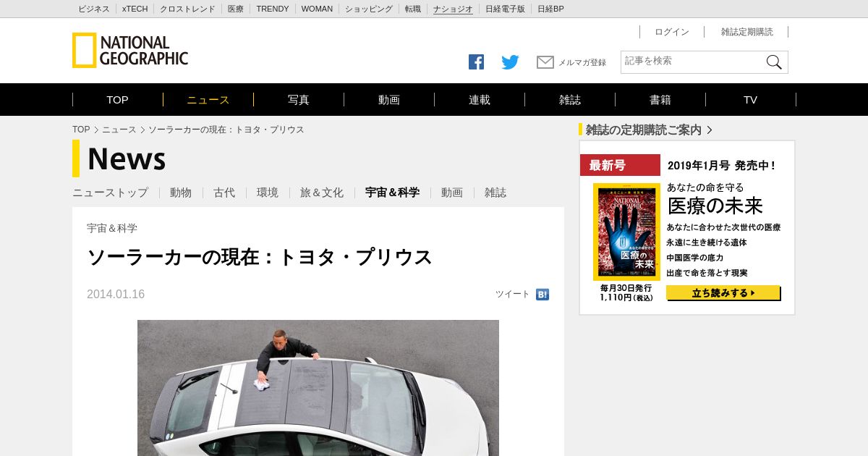Click TOP in breadcrumb trail
The height and width of the screenshot is (456, 868).
(81, 130)
